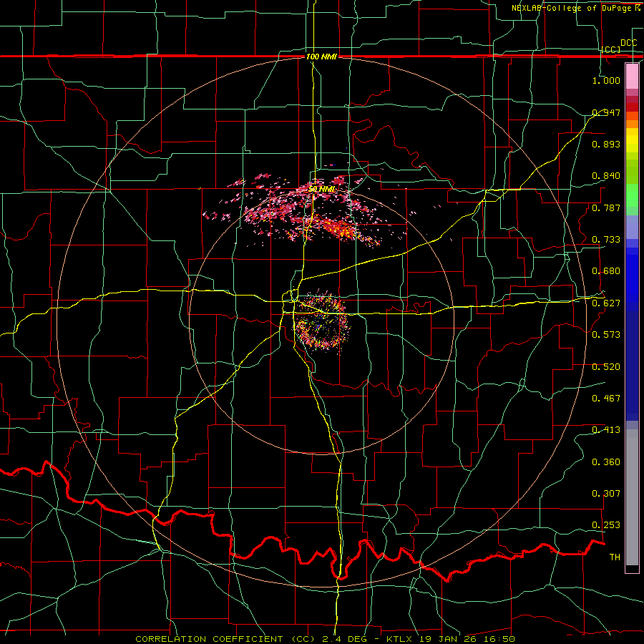Click the 0.840 scale value
Image resolution: width=644 pixels, height=644 pixels.
tap(606, 176)
